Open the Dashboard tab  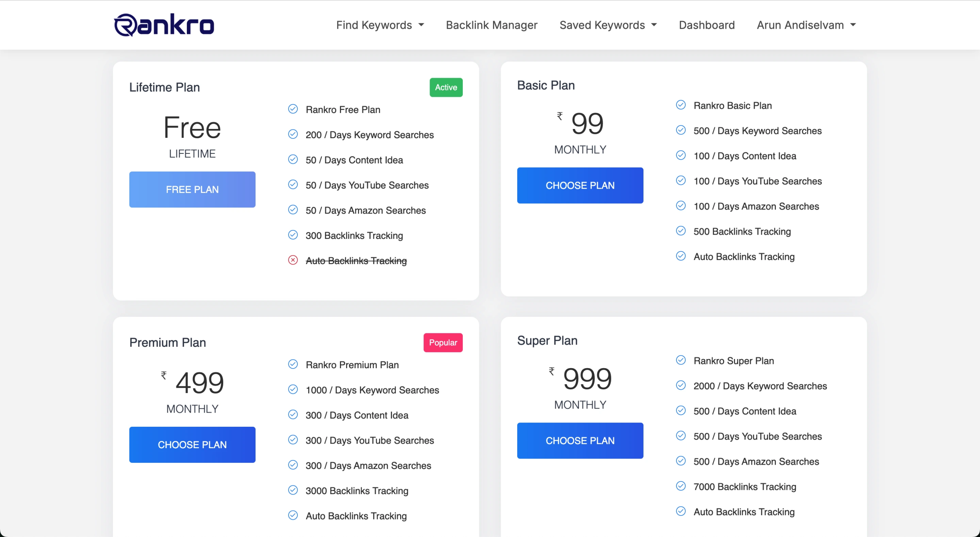point(707,24)
